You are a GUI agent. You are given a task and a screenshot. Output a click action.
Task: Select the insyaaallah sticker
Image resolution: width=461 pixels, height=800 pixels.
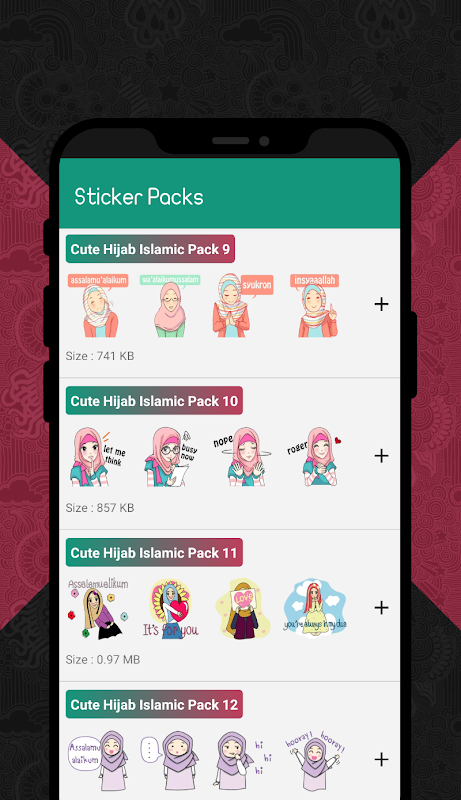coord(315,305)
